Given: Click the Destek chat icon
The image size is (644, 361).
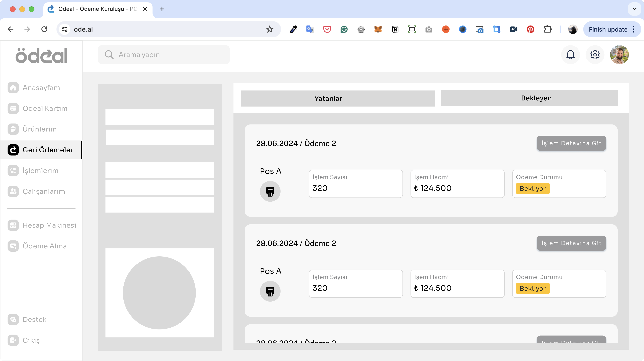Looking at the screenshot, I should (13, 319).
